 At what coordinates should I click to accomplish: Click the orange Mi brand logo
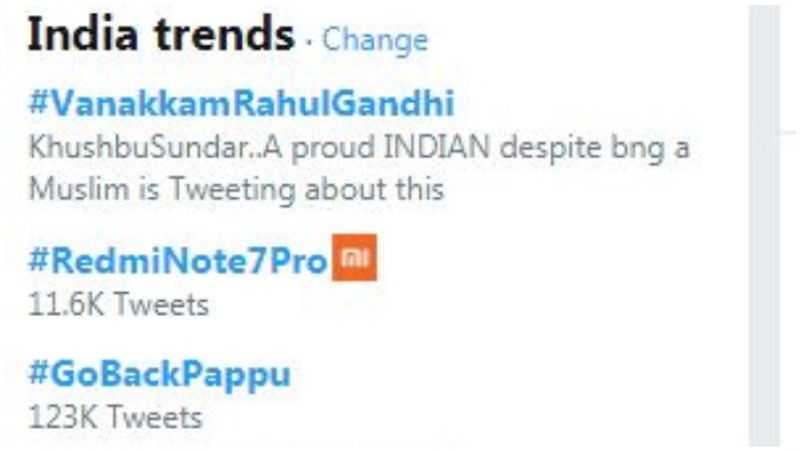point(357,261)
